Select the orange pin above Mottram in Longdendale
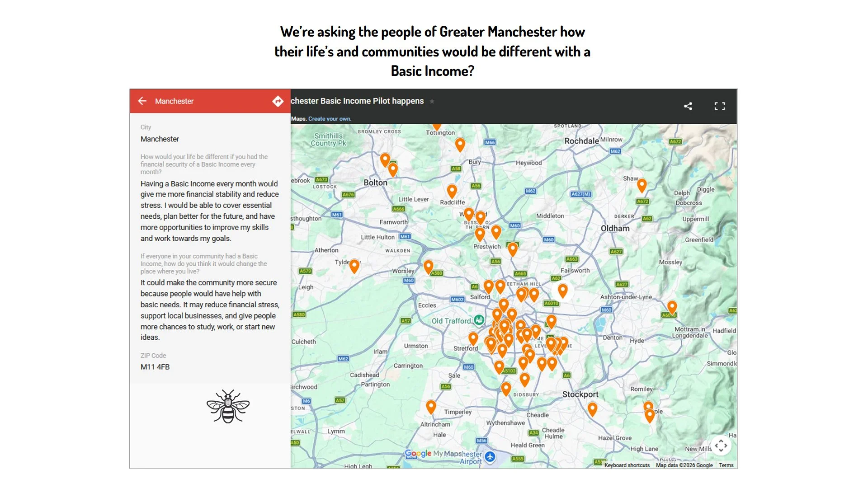This screenshot has width=868, height=488. tap(672, 308)
